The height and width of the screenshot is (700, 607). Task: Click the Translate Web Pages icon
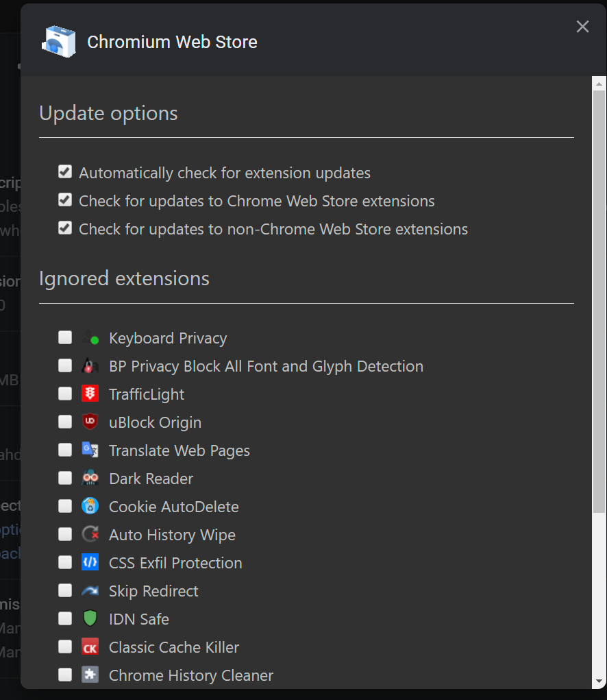point(90,450)
